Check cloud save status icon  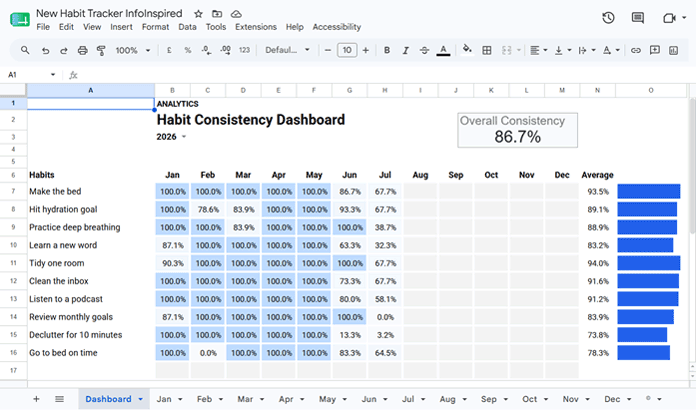[236, 14]
